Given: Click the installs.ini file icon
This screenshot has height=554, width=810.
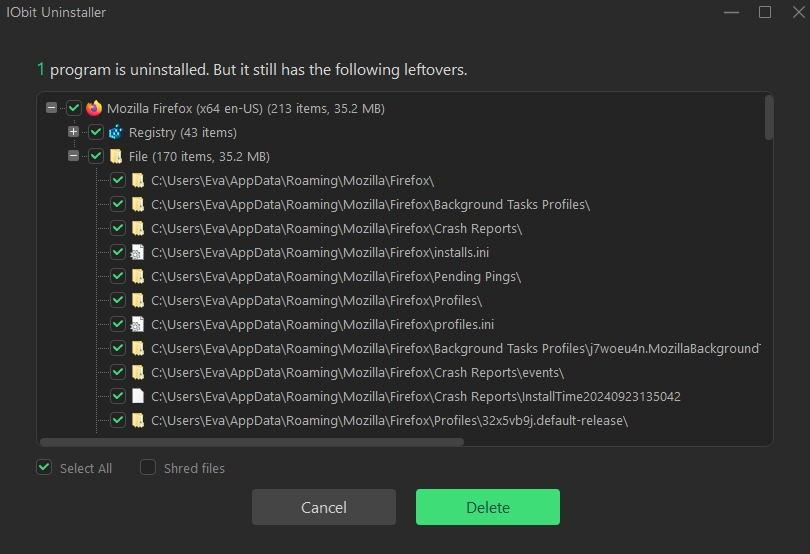Looking at the screenshot, I should tap(137, 252).
